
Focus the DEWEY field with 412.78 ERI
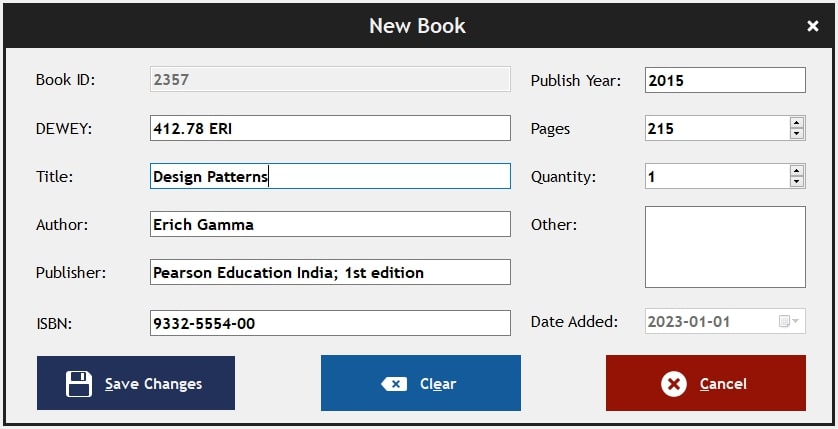point(330,128)
